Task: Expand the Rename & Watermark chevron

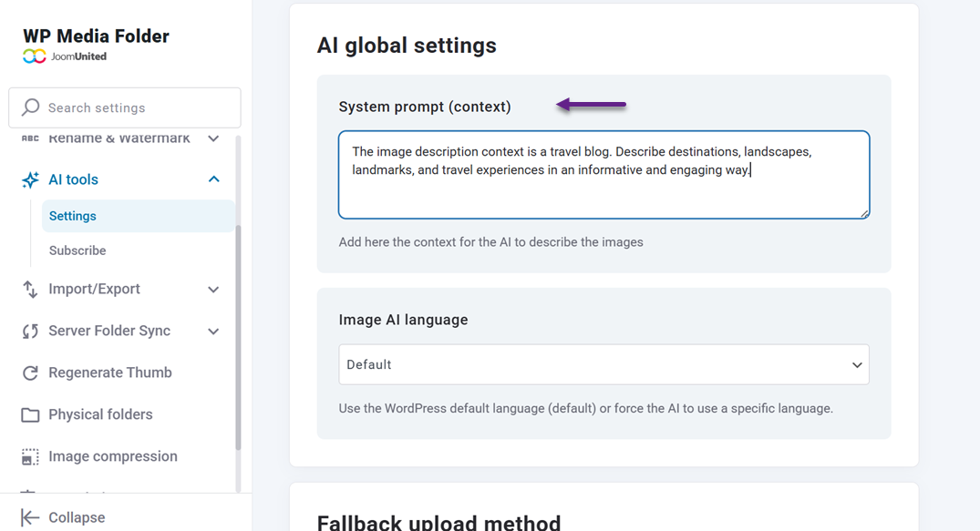Action: point(213,139)
